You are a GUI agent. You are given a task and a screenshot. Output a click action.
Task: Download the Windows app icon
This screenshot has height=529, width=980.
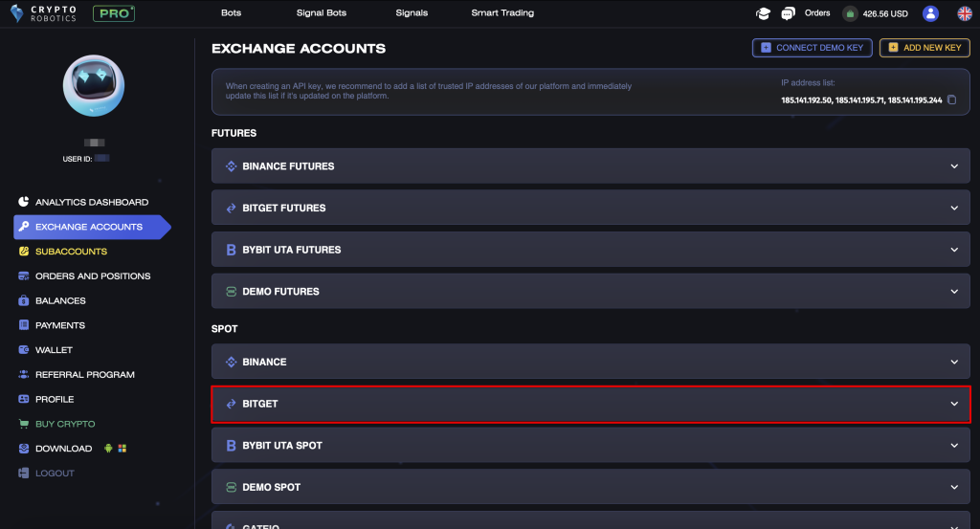[x=122, y=448]
